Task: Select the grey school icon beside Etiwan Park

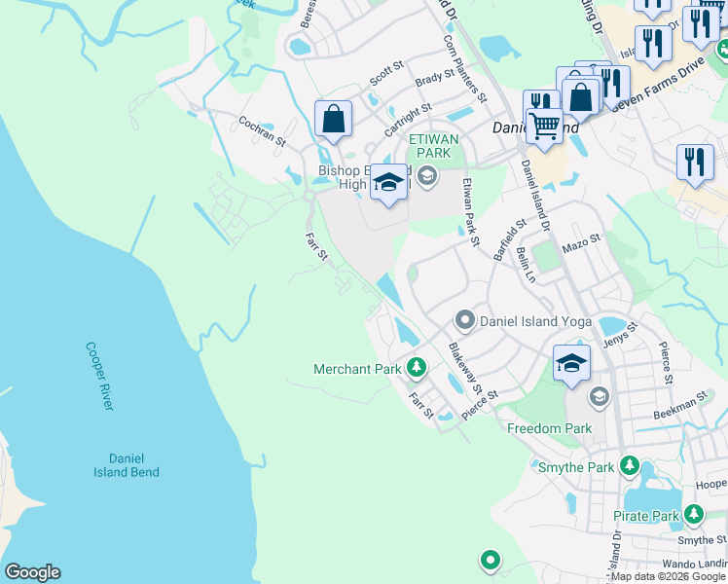Action: (x=426, y=176)
